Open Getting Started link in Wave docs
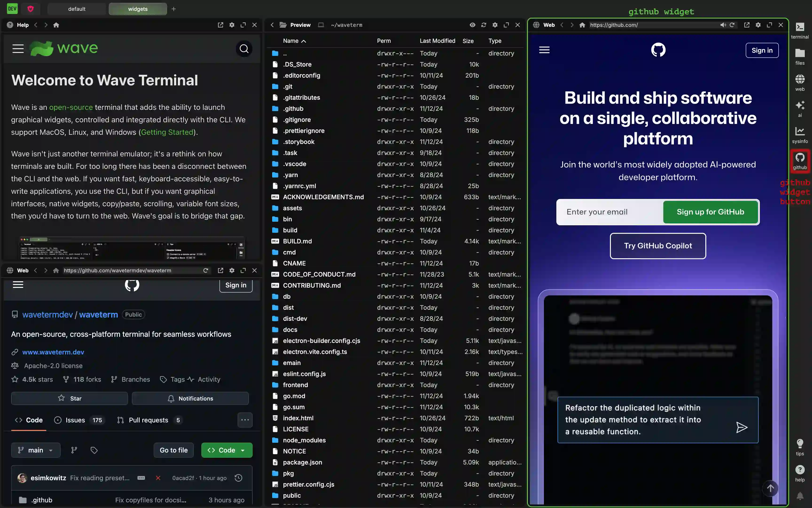Screen dimensions: 812x508 [x=168, y=132]
